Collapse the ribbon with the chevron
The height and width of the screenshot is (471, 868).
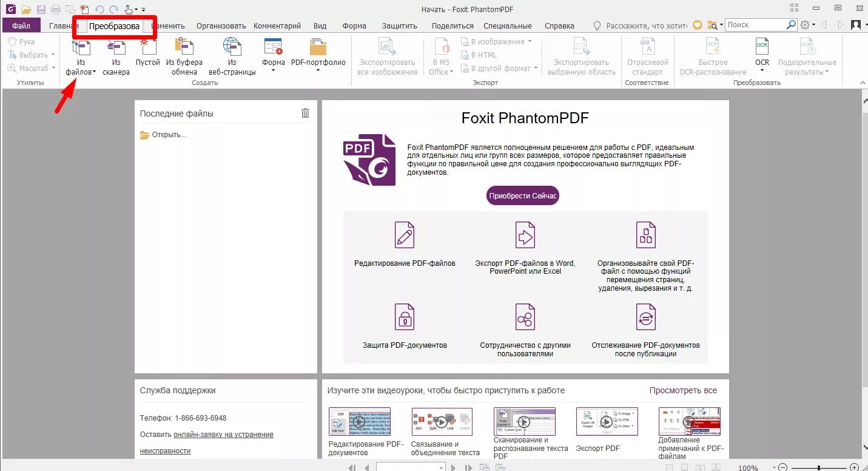tap(863, 83)
